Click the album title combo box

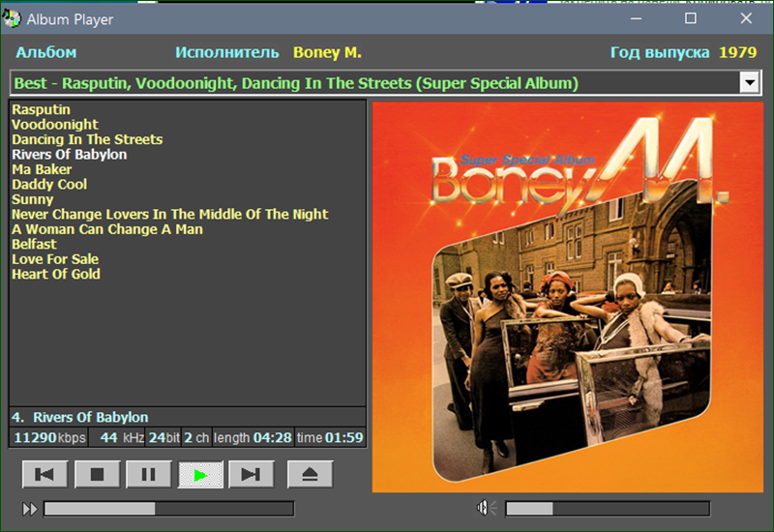point(385,83)
